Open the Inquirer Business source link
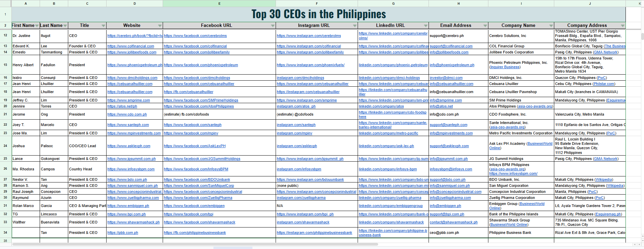 (505, 67)
